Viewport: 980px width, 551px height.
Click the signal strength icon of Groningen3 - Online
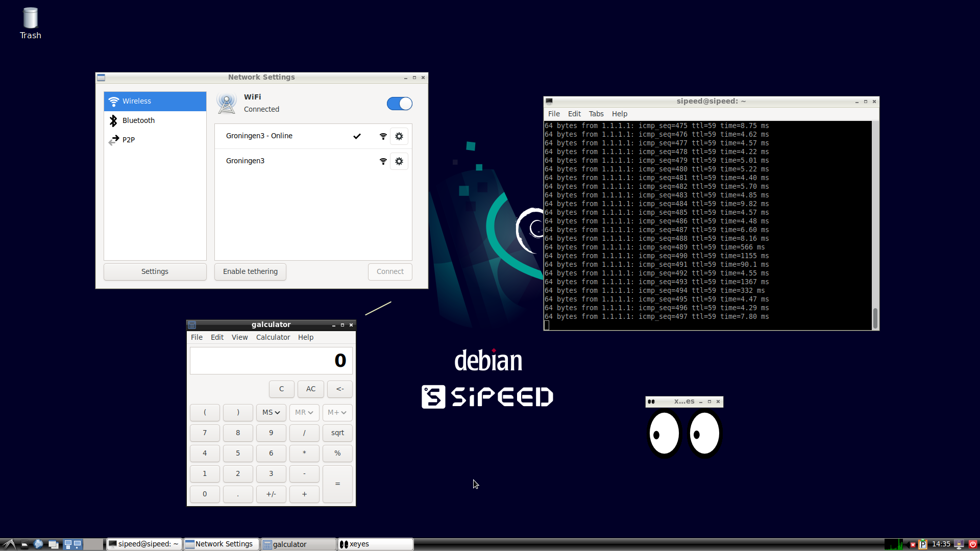coord(383,136)
